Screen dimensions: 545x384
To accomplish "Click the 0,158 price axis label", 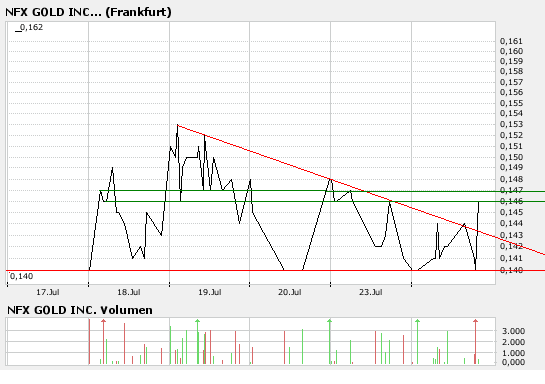I will 511,72.
